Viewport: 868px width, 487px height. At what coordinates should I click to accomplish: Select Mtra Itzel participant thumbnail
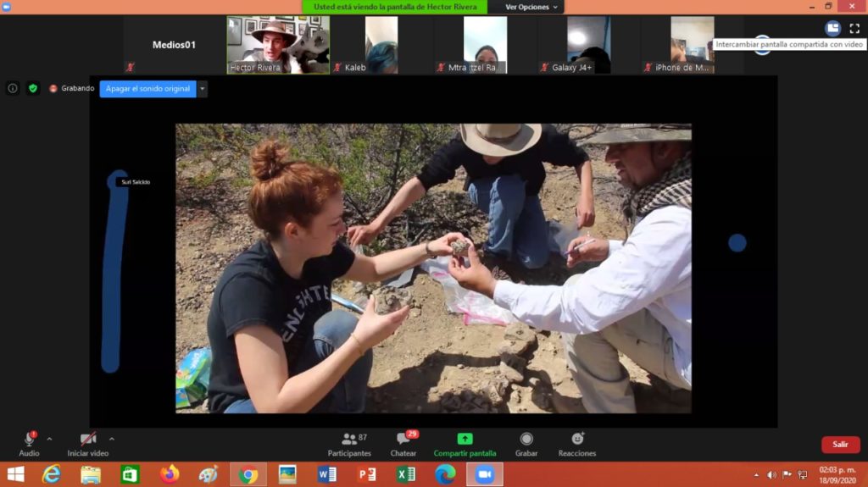[485, 45]
